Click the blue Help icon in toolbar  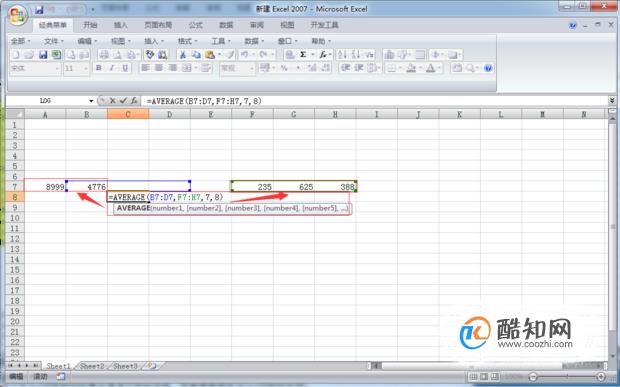pyautogui.click(x=488, y=68)
